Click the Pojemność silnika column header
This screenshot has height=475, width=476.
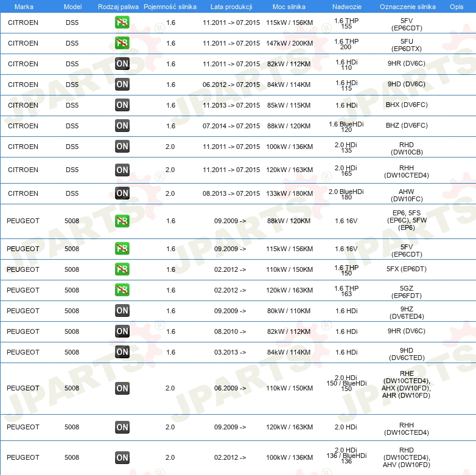pyautogui.click(x=170, y=6)
